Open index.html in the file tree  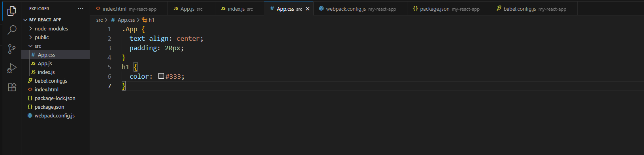[55, 89]
